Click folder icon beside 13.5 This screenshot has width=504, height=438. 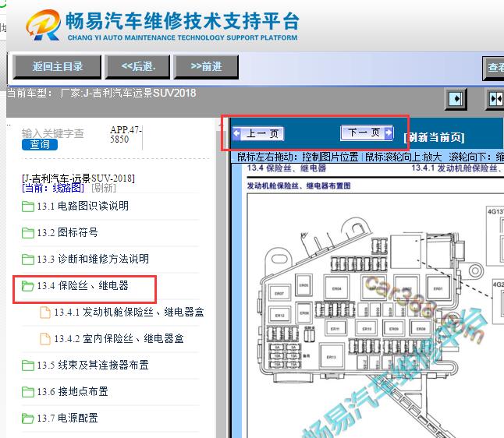pos(28,366)
